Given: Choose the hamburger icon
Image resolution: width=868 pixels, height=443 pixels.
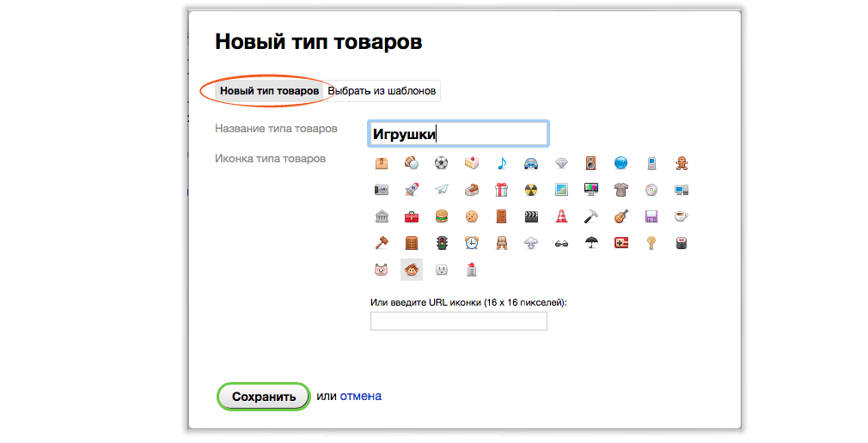Looking at the screenshot, I should tap(441, 216).
